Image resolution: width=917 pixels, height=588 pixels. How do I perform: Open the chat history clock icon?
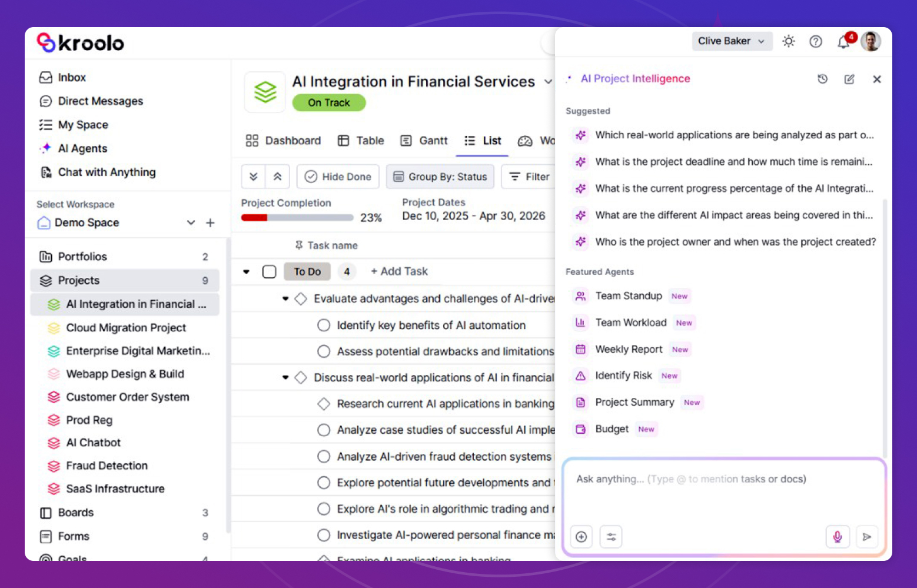tap(822, 79)
